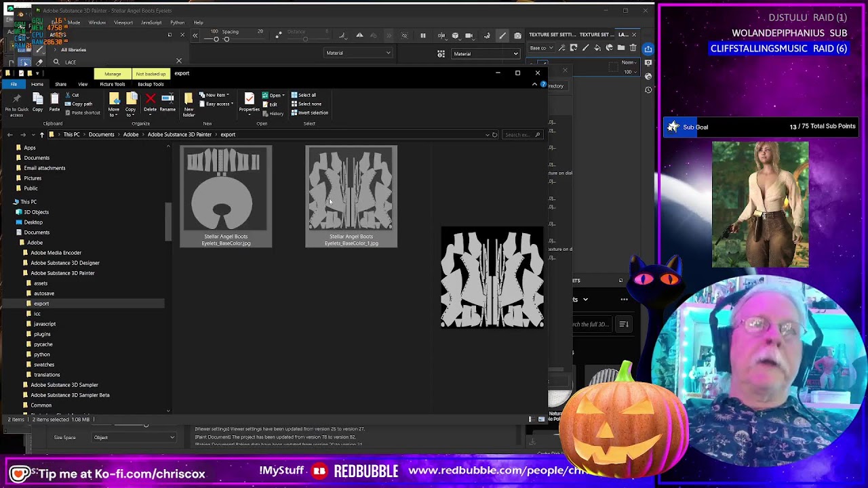Click the Paste icon in ribbon
868x488 pixels.
coord(54,99)
